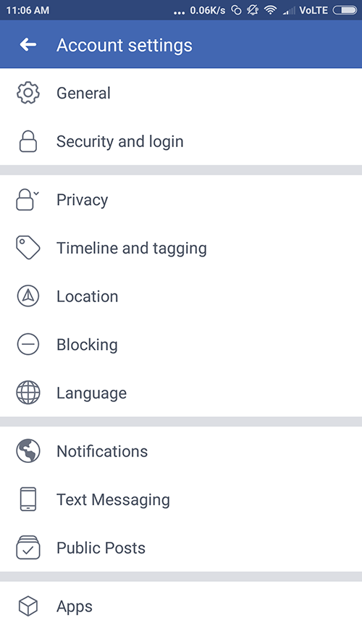Tap the Location compass arrow icon
This screenshot has height=644, width=362.
[28, 296]
